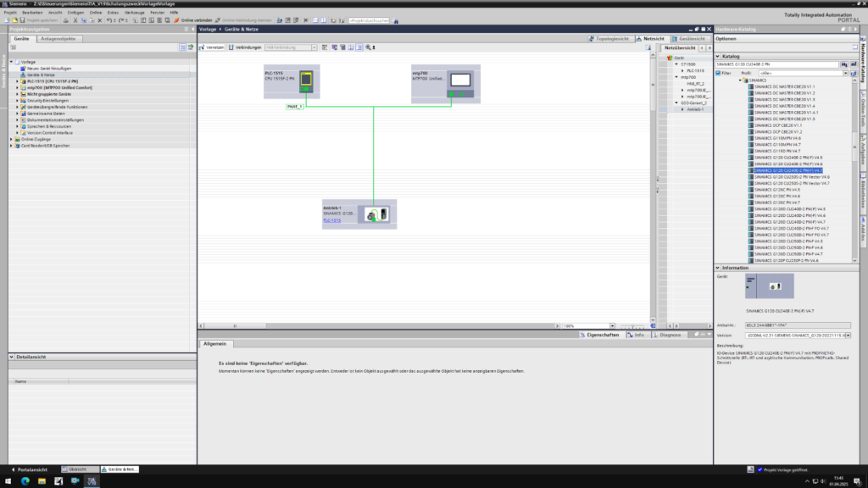The height and width of the screenshot is (488, 868).
Task: Open the zoom percentage dropdown in the network view
Action: [612, 326]
